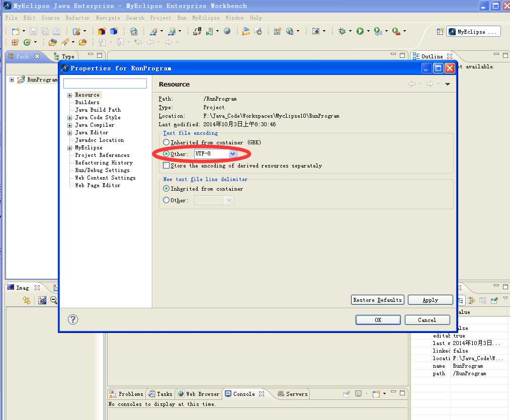Check Store the encoding of derived resources separately
This screenshot has height=420, width=510.
tap(166, 165)
